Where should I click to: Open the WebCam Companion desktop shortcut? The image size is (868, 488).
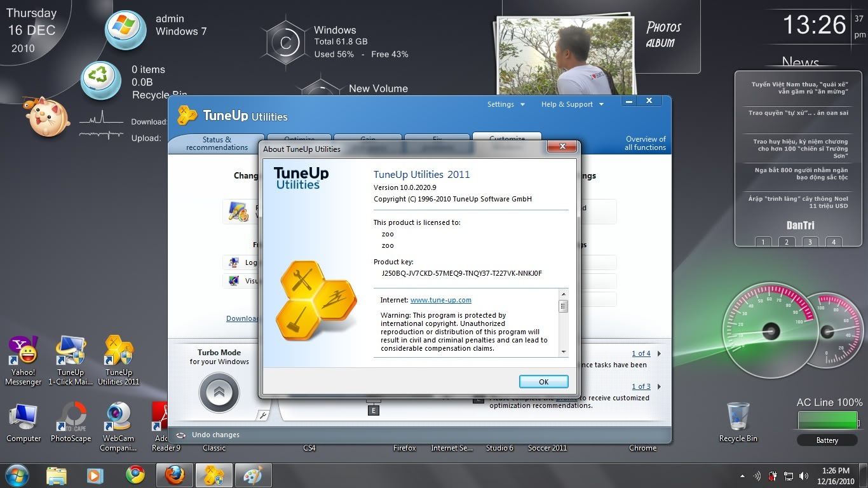[x=119, y=426]
